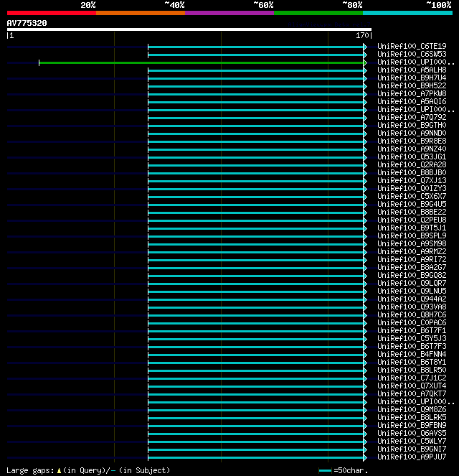This screenshot has width=459, height=476.
Task: Select hit UniRef100_B9G4U5
Action: tap(412, 204)
